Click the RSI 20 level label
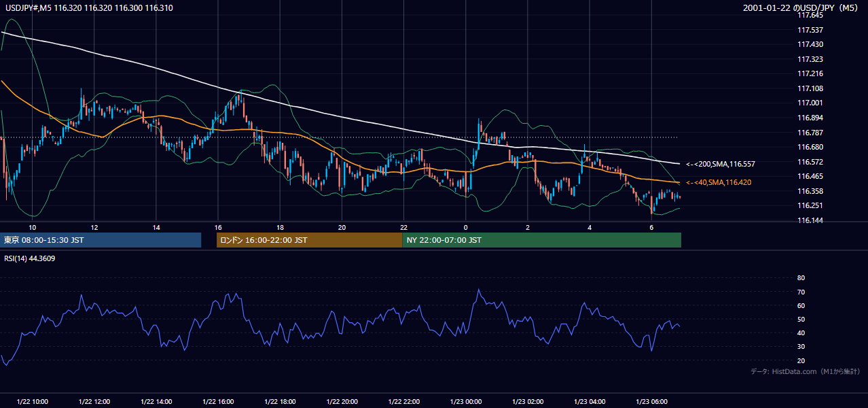This screenshot has width=868, height=408. point(801,360)
